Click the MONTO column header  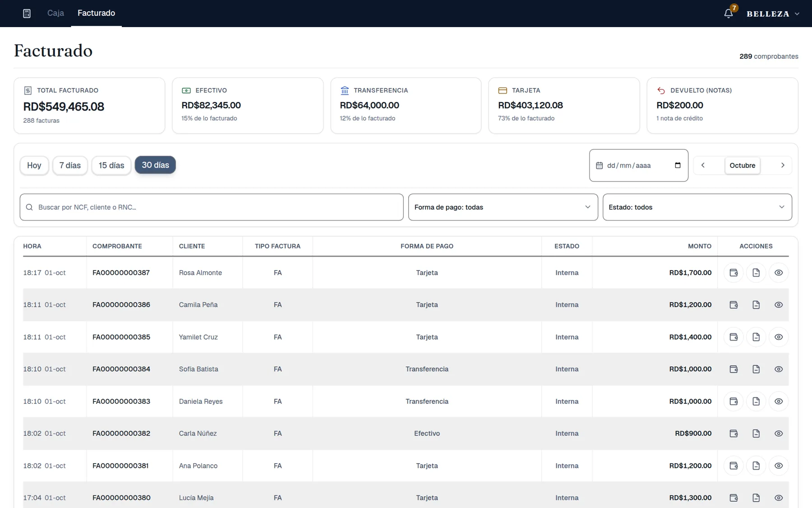(x=700, y=246)
